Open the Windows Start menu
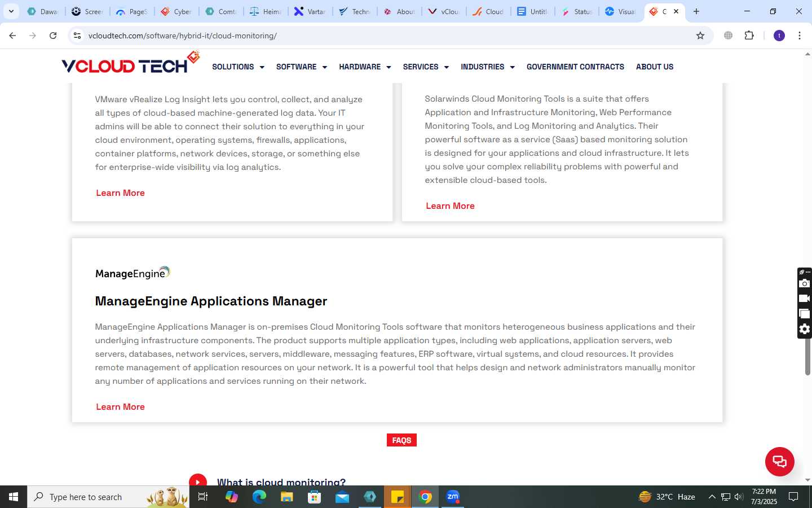 [x=14, y=497]
